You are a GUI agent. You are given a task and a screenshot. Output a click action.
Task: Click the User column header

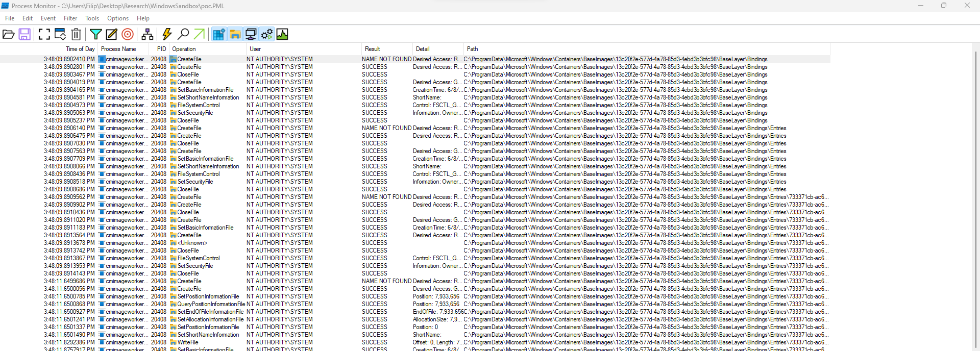[303, 49]
